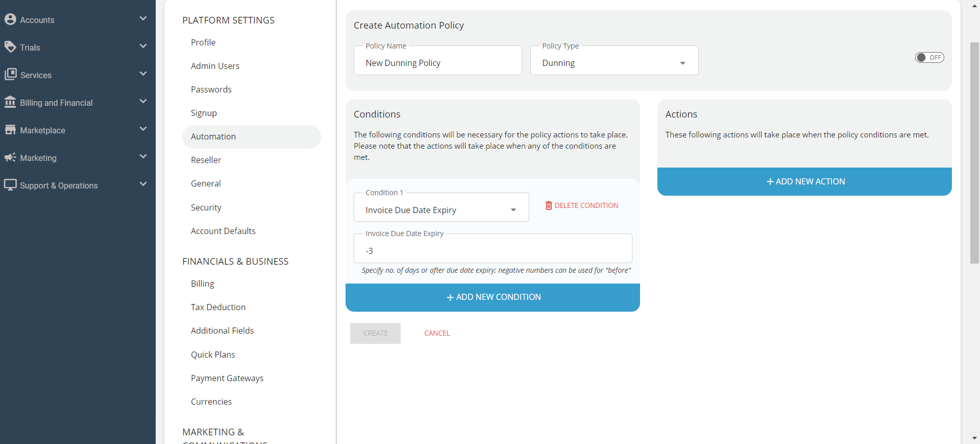Viewport: 980px width, 444px height.
Task: Expand the Marketplace menu chevron
Action: pyautogui.click(x=143, y=129)
